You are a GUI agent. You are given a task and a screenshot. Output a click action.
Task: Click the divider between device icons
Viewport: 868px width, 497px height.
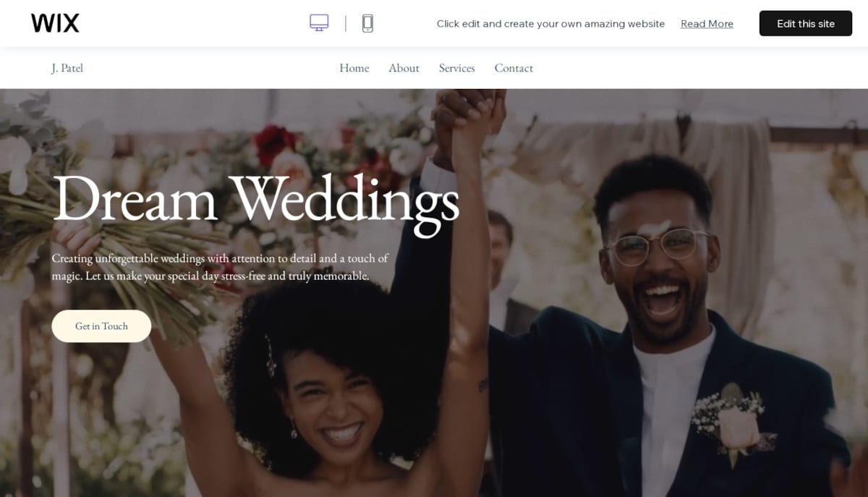[344, 22]
